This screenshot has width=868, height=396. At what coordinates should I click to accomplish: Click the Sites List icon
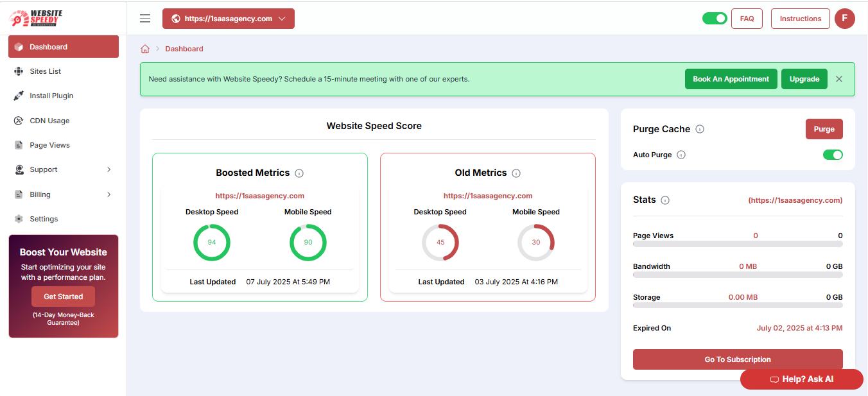(x=19, y=71)
